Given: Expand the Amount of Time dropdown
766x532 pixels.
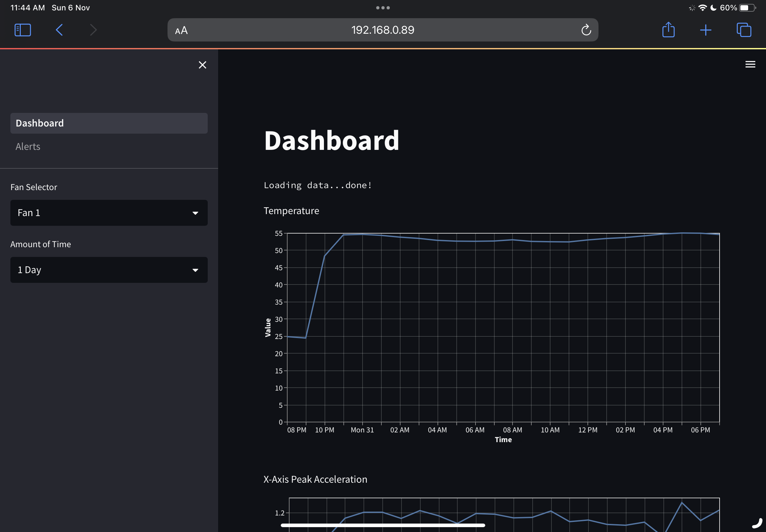Looking at the screenshot, I should coord(109,270).
